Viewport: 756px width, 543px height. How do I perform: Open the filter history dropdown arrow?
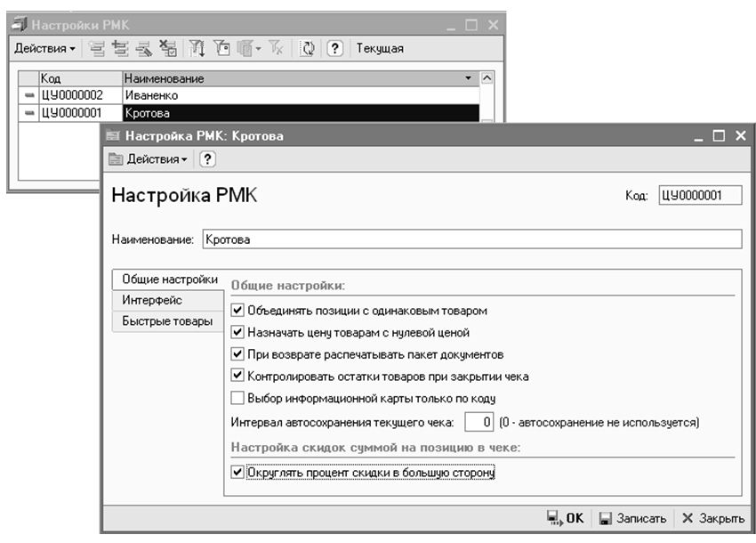click(259, 49)
